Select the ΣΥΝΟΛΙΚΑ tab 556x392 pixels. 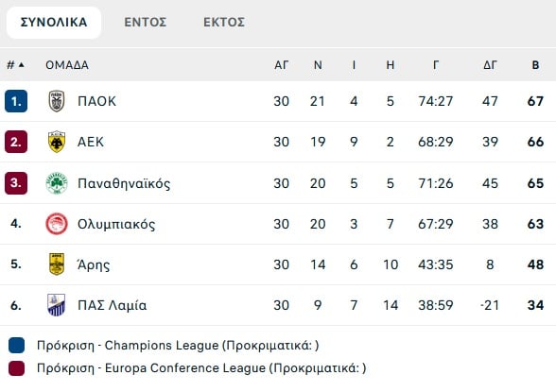tap(54, 23)
